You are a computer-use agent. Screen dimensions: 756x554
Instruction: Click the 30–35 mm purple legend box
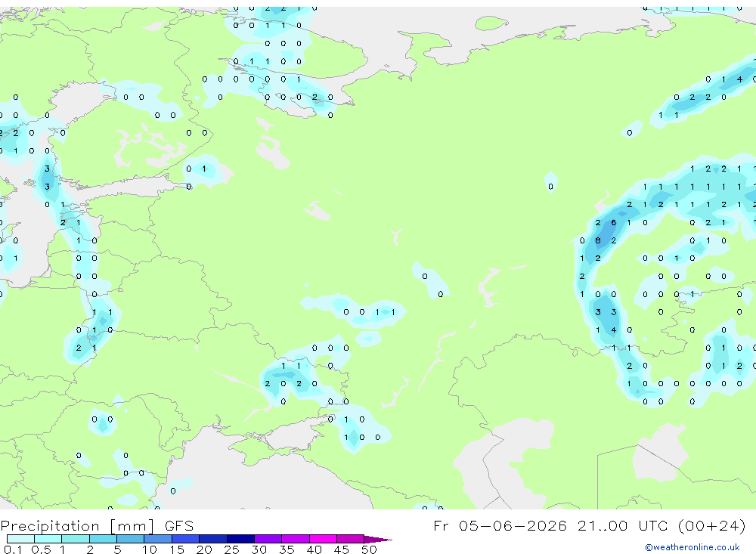268,539
